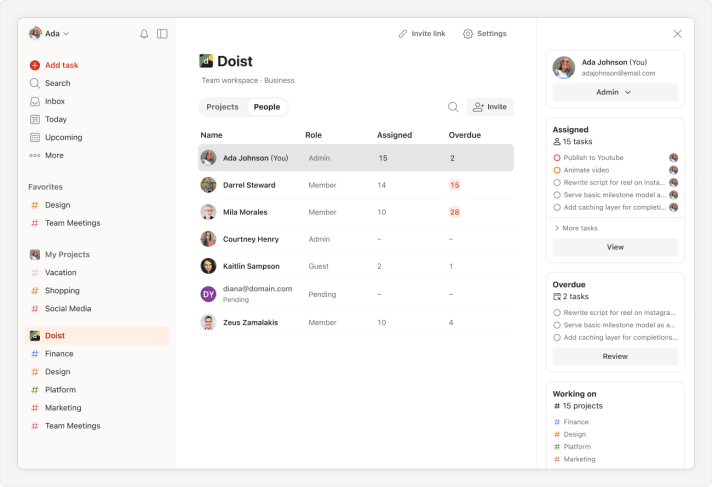Click the Invite link chain icon
The height and width of the screenshot is (487, 712).
(403, 34)
